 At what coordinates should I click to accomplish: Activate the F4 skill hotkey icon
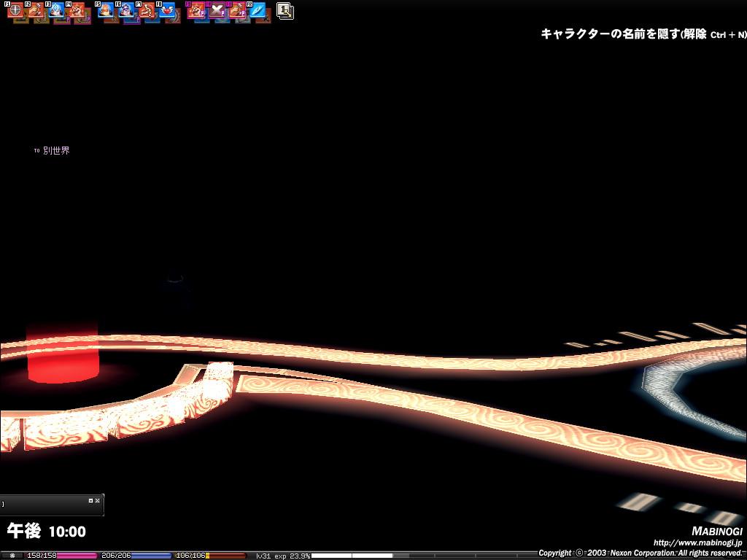pyautogui.click(x=76, y=9)
